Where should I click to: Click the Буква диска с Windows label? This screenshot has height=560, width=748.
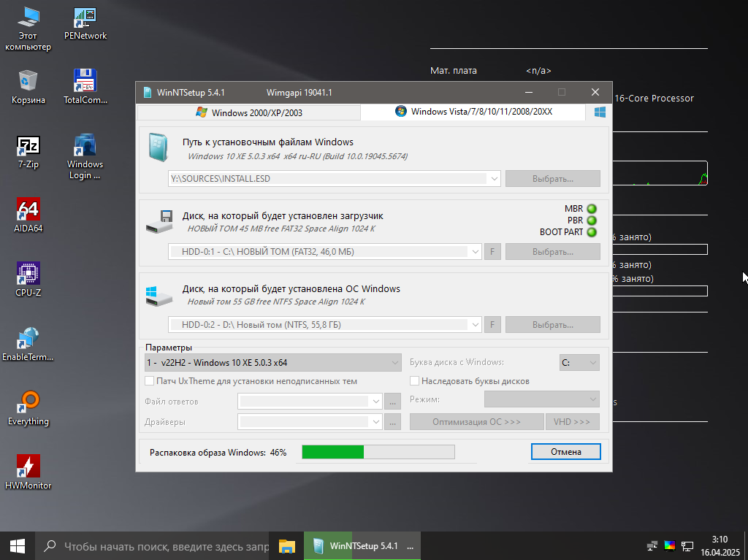(457, 362)
